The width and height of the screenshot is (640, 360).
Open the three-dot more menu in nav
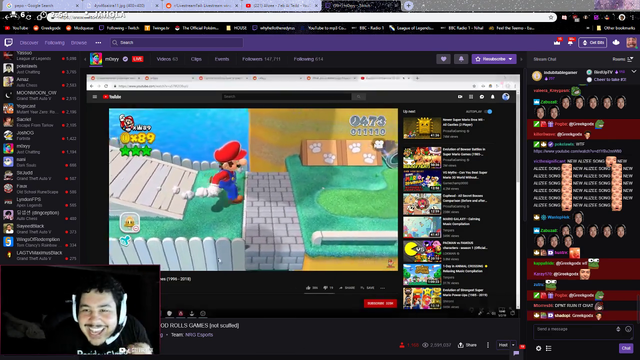point(98,42)
